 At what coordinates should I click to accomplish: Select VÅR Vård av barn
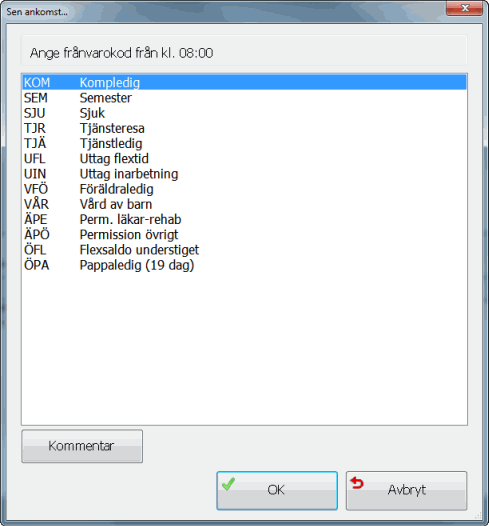pos(244,204)
